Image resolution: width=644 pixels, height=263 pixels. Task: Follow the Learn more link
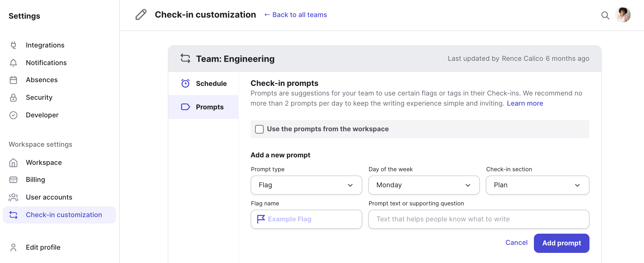tap(525, 103)
